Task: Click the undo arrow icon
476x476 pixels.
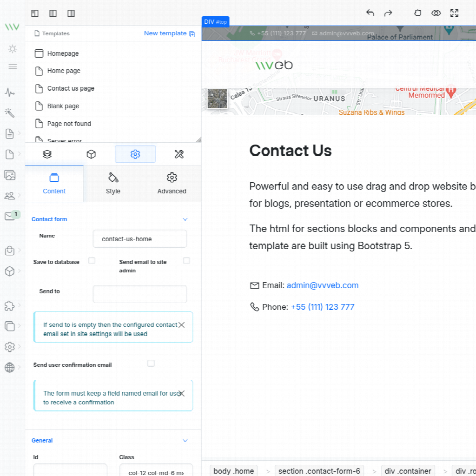Action: [x=370, y=13]
